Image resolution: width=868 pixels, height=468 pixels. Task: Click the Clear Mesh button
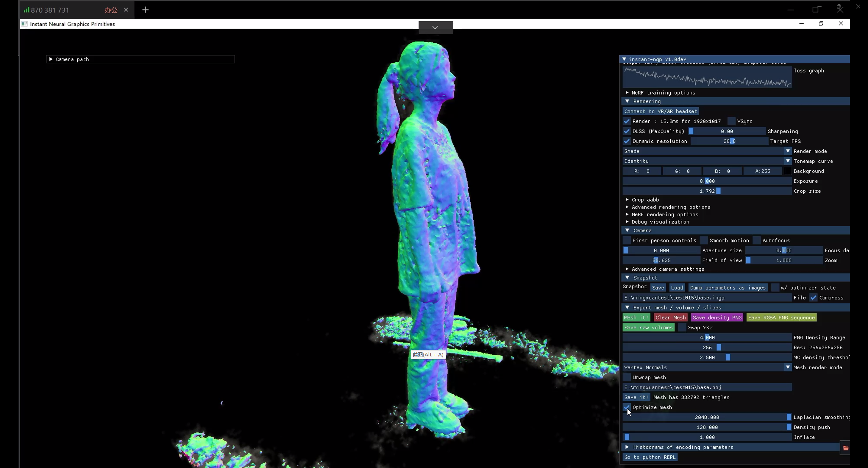pyautogui.click(x=670, y=317)
